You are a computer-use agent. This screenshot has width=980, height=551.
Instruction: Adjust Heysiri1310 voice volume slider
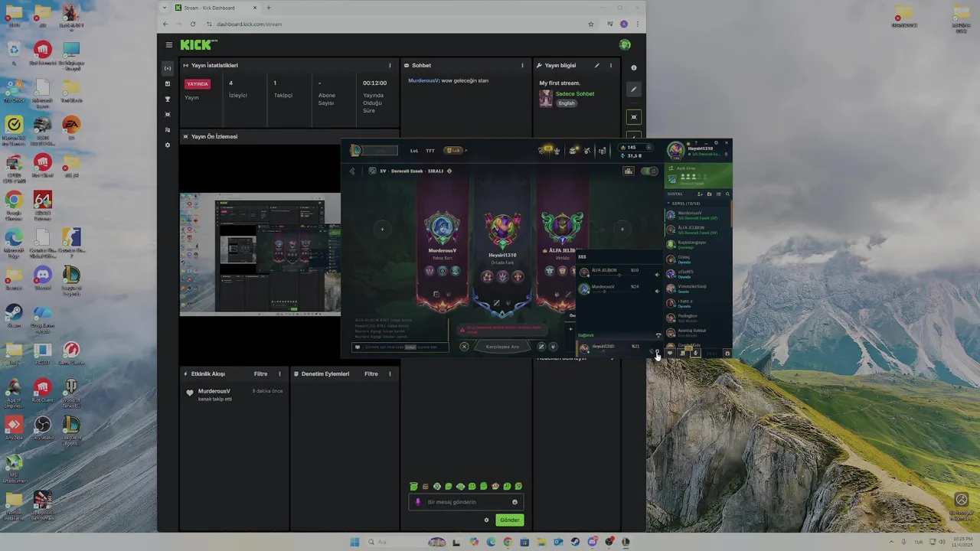click(615, 351)
